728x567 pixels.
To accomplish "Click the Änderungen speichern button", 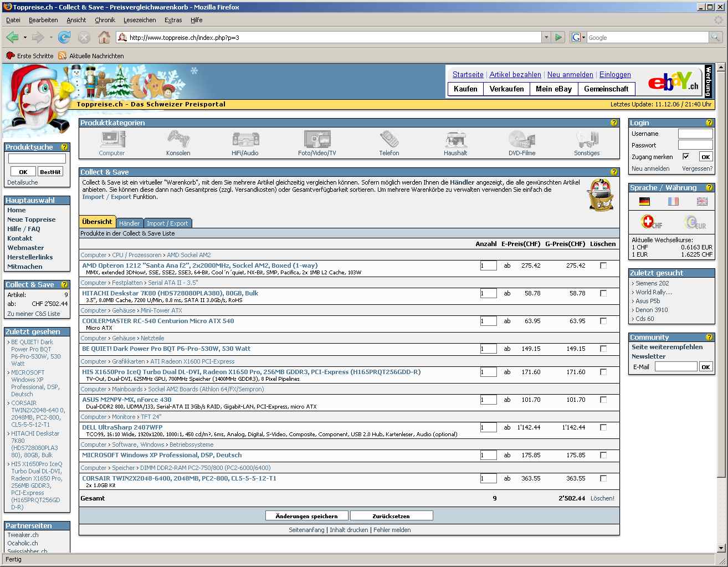I will [x=307, y=516].
